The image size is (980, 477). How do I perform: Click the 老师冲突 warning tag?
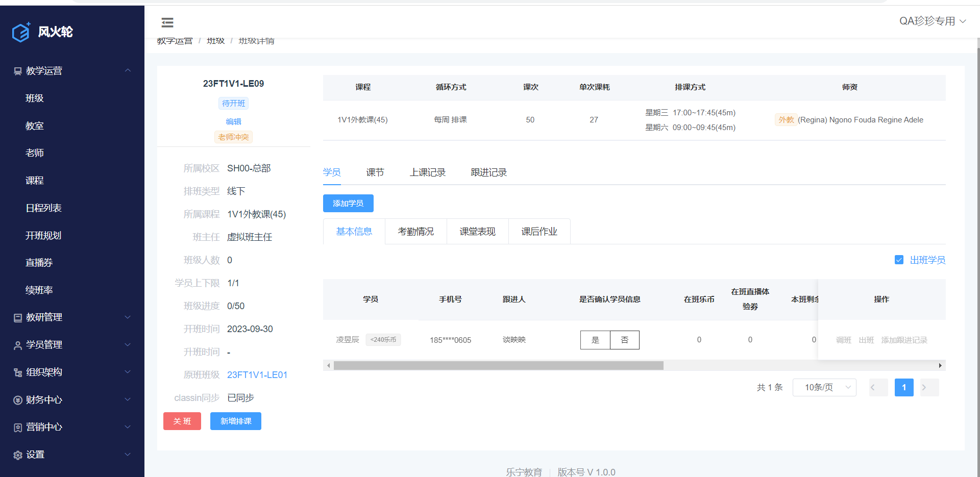(234, 137)
